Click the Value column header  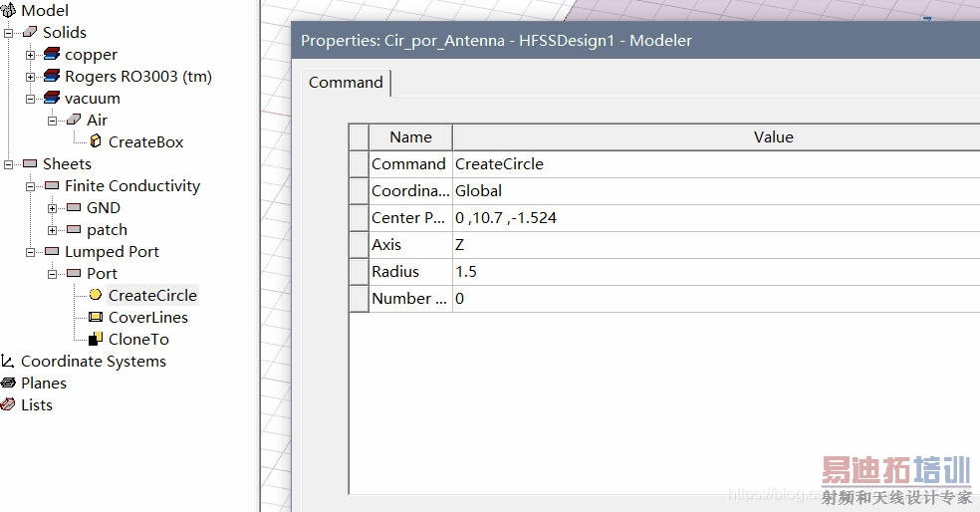(716, 136)
